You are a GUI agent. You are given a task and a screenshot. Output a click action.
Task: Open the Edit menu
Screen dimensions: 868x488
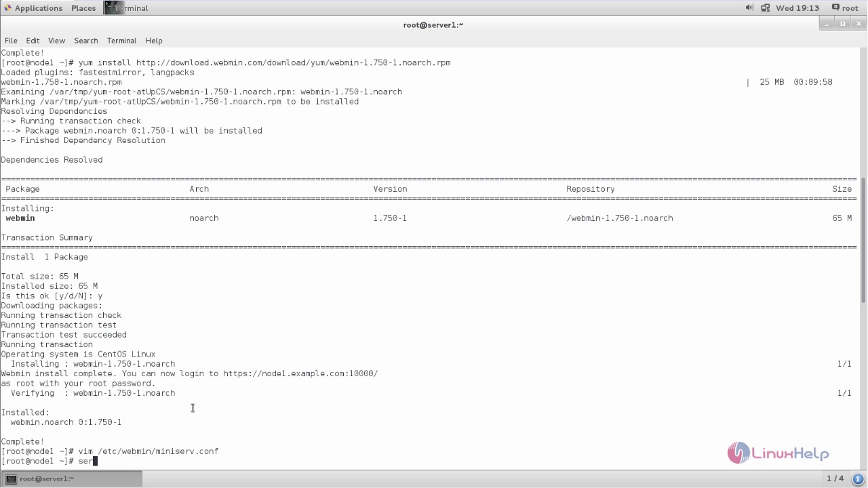pos(33,41)
